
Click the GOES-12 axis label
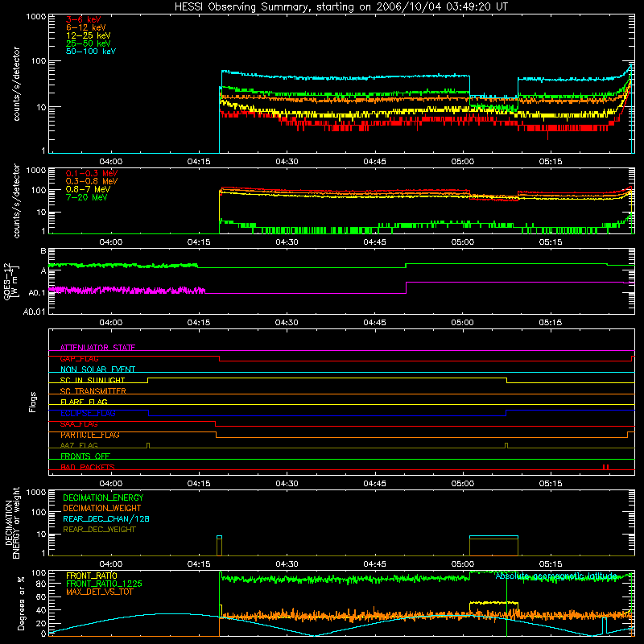tap(10, 281)
